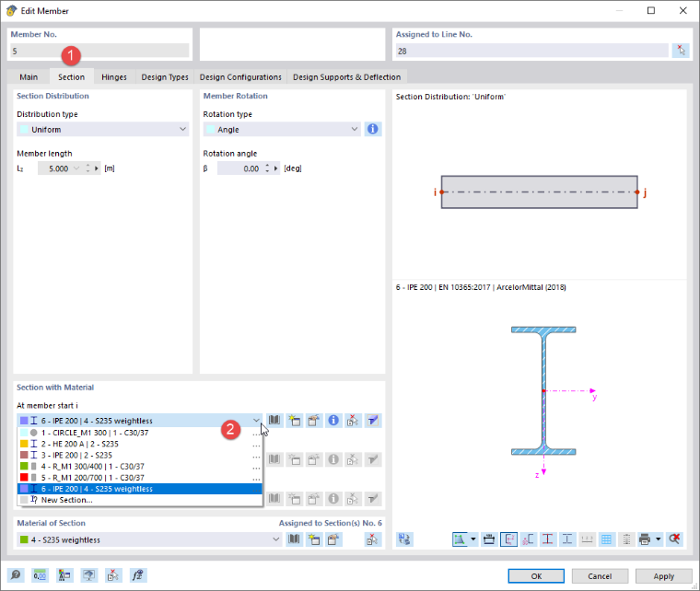
Task: Toggle section parts I-beam outline icon
Action: pyautogui.click(x=567, y=539)
